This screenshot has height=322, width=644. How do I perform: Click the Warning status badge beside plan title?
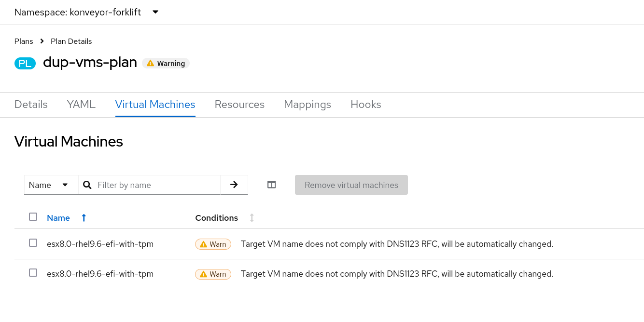click(x=166, y=63)
